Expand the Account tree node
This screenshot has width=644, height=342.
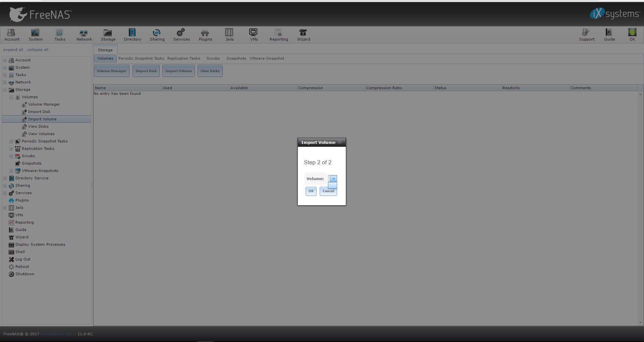point(5,60)
